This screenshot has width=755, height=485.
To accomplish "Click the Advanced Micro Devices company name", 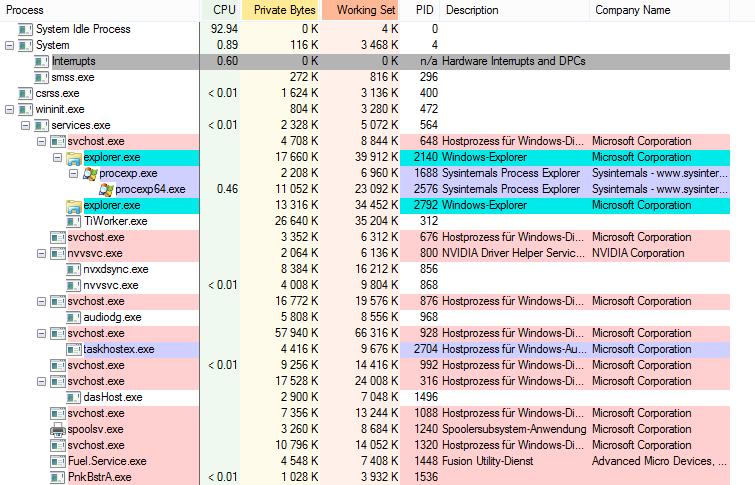I will 659,461.
